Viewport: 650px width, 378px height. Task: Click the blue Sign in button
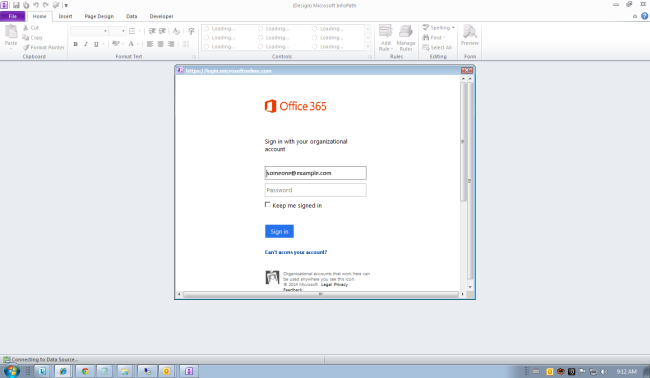(279, 231)
